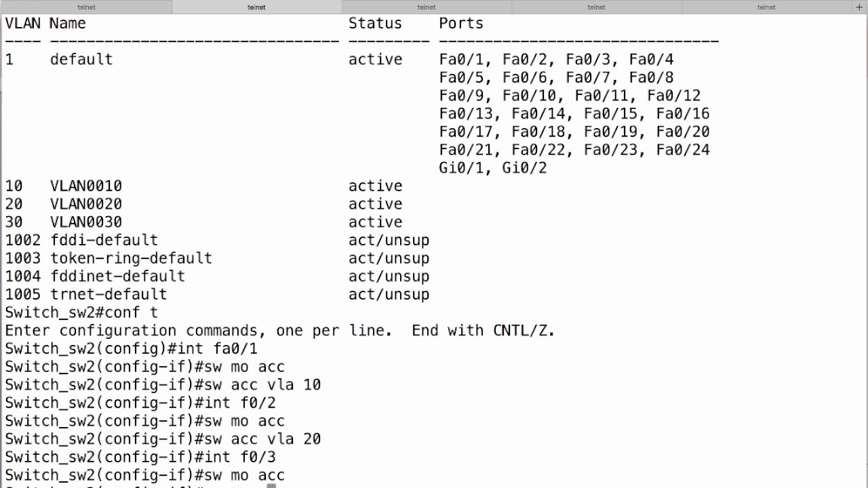Select the active second telnet tab
This screenshot has width=868, height=488.
click(x=256, y=7)
